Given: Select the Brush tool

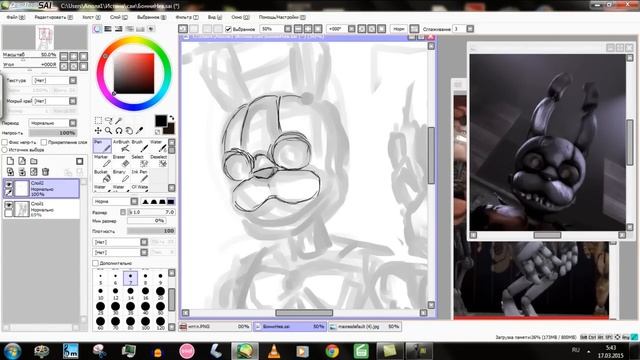Looking at the screenshot, I should [x=140, y=146].
